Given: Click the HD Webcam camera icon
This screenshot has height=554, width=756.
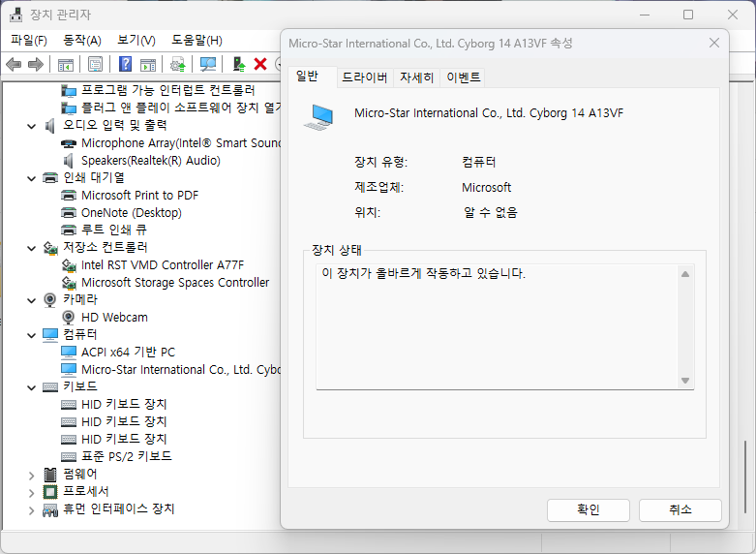Looking at the screenshot, I should coord(69,317).
